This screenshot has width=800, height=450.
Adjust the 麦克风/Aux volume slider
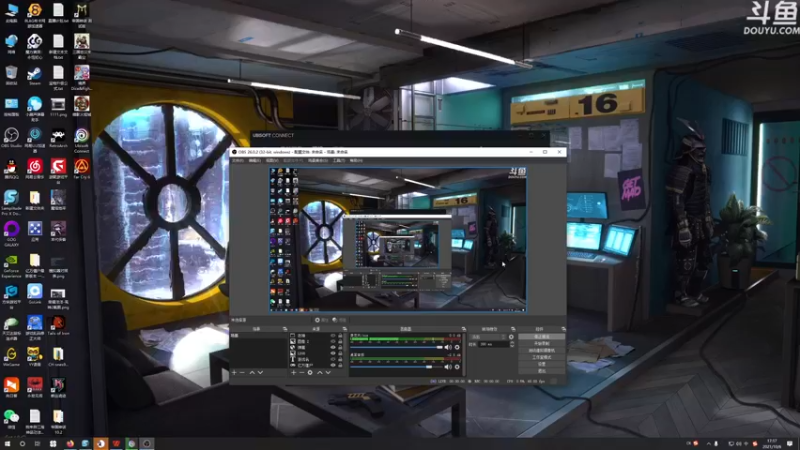pyautogui.click(x=396, y=347)
